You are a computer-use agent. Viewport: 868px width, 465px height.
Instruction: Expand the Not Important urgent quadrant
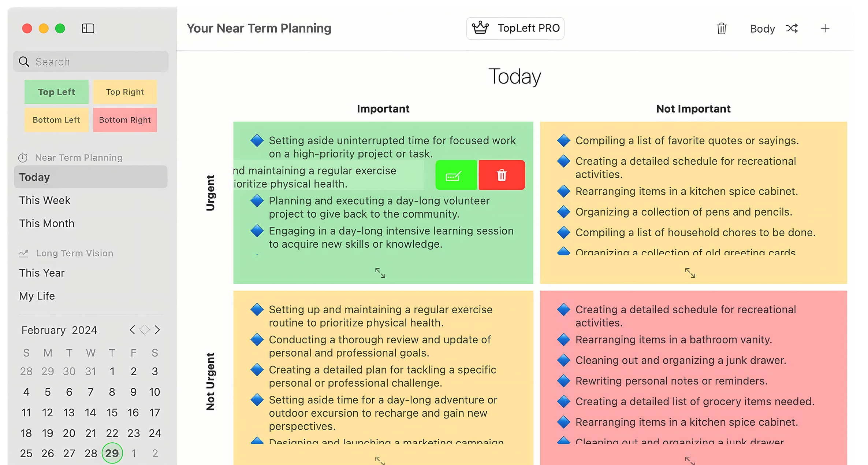[690, 273]
